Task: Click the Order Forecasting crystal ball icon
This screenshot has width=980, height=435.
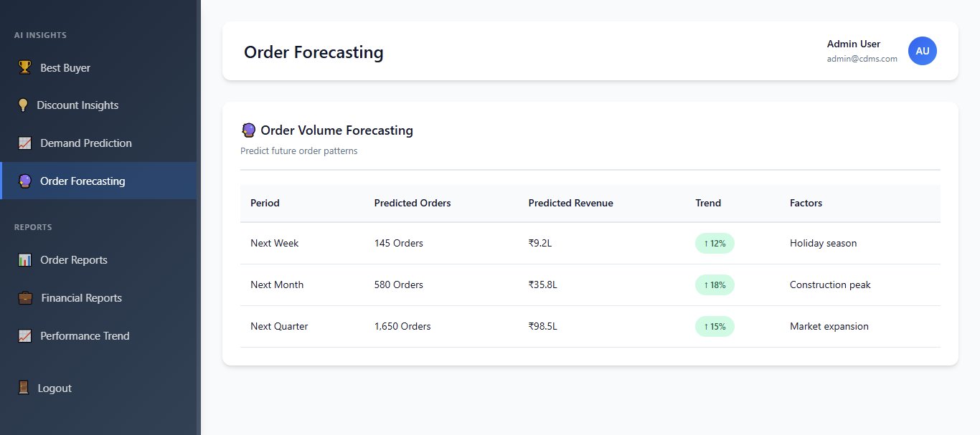Action: pyautogui.click(x=24, y=181)
